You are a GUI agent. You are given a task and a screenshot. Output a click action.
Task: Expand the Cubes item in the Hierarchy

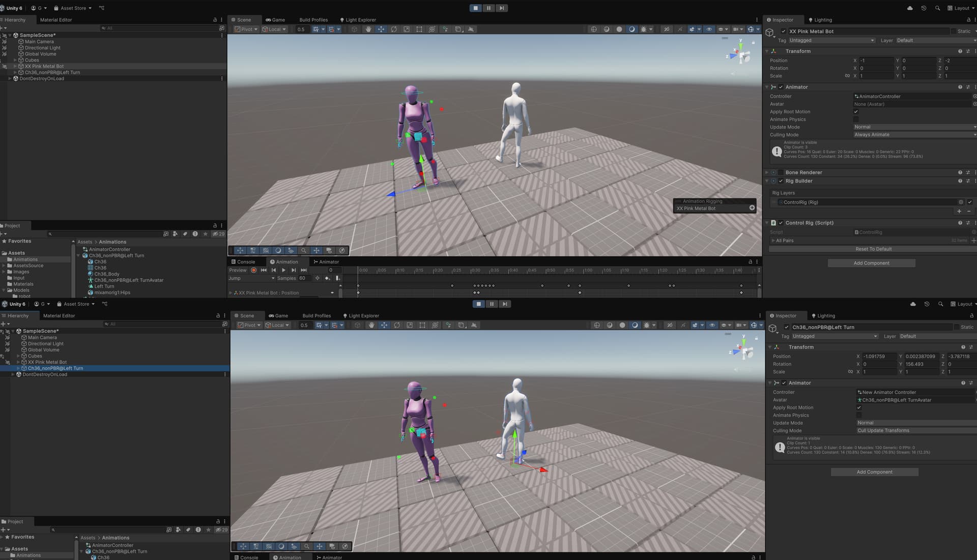click(15, 60)
